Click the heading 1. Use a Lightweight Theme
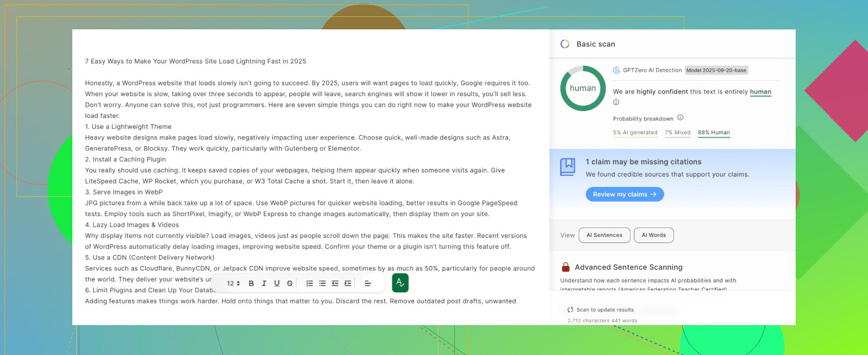 128,126
